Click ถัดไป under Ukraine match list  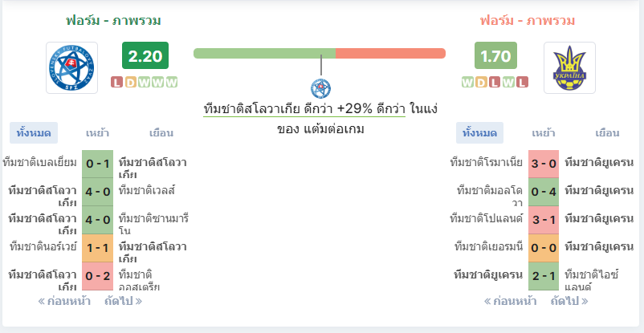[x=569, y=302]
